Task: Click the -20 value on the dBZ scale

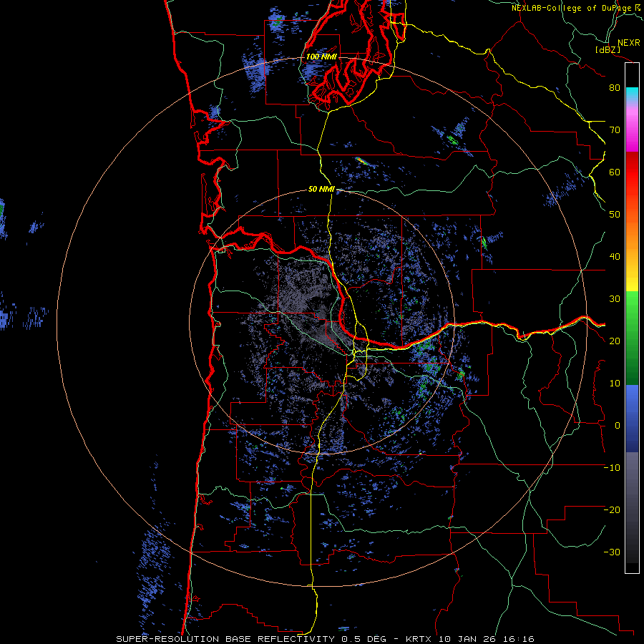Action: 612,509
